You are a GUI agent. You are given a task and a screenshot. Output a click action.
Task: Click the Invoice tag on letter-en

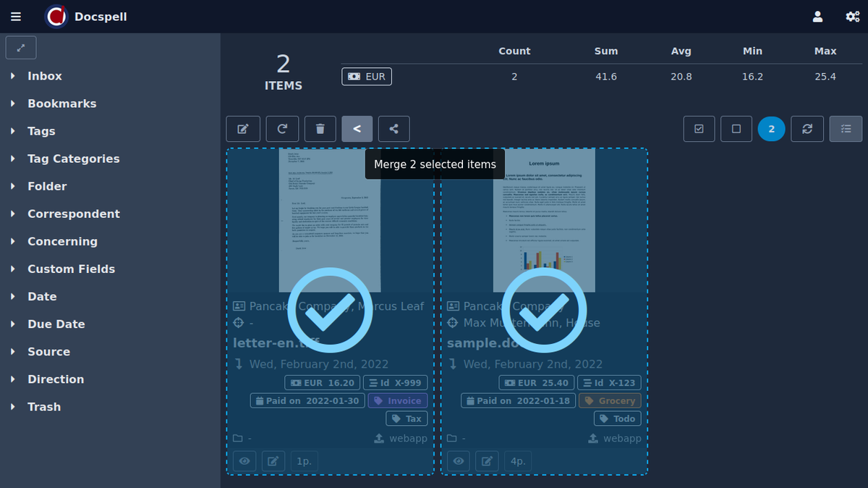397,400
